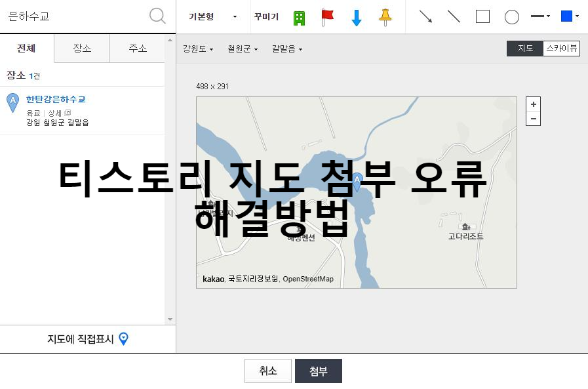
Task: Open the blue color picker swatch
Action: point(570,16)
